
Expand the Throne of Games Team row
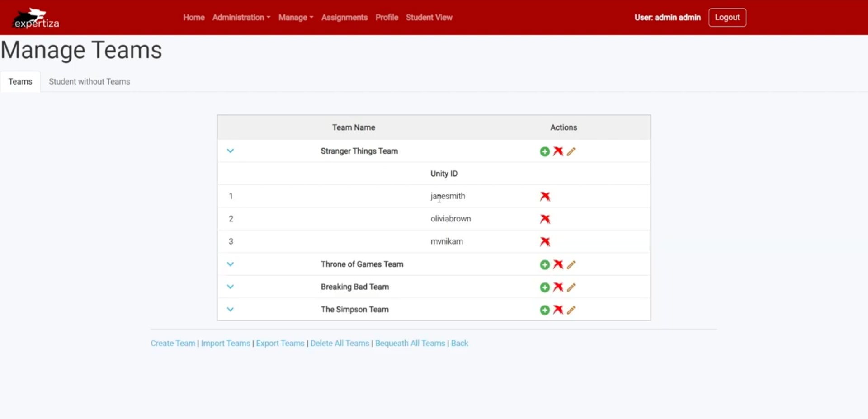tap(230, 264)
